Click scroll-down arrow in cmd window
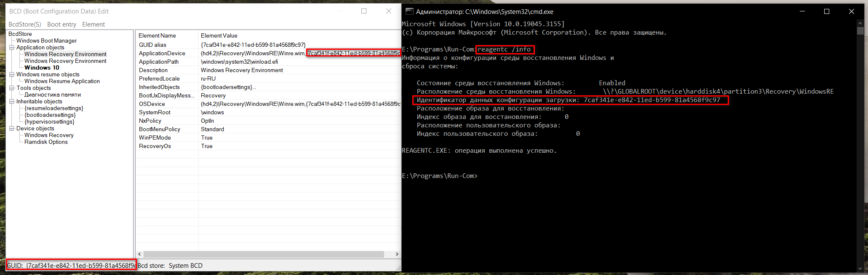 (860, 268)
